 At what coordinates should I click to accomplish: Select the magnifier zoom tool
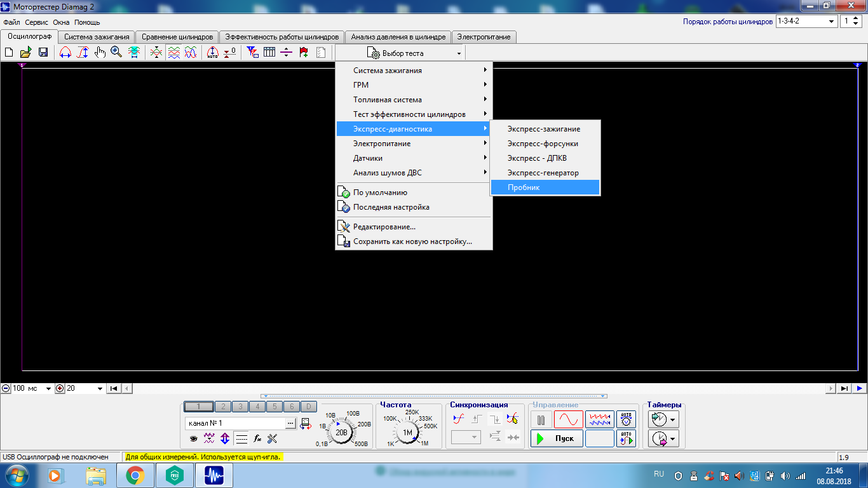(116, 53)
